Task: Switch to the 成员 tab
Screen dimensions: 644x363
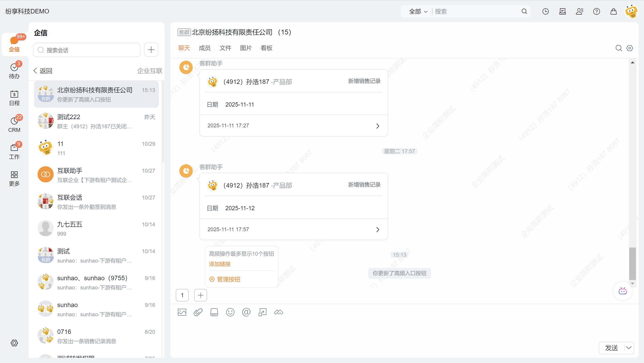Action: coord(205,48)
